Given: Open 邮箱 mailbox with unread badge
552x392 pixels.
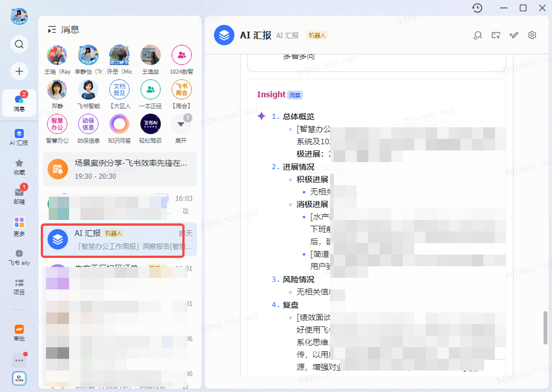Looking at the screenshot, I should click(19, 195).
